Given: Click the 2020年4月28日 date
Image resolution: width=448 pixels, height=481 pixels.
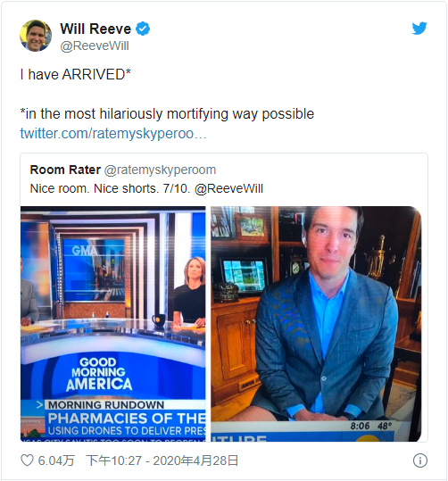Looking at the screenshot, I should pyautogui.click(x=195, y=460).
